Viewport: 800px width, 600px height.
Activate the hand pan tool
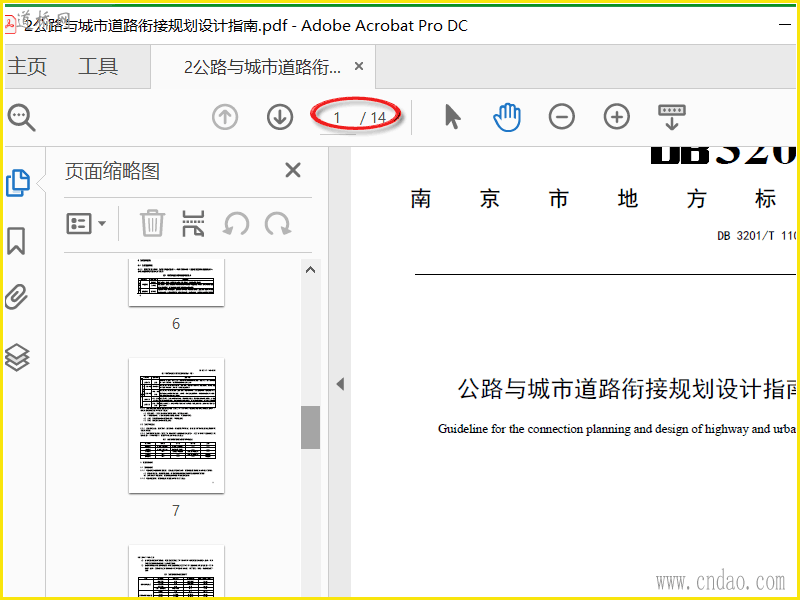pos(507,117)
